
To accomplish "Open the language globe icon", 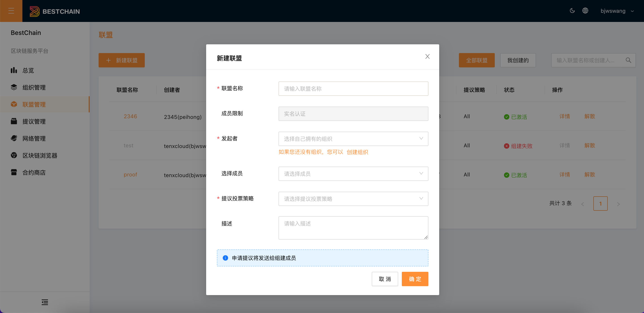I will (585, 11).
